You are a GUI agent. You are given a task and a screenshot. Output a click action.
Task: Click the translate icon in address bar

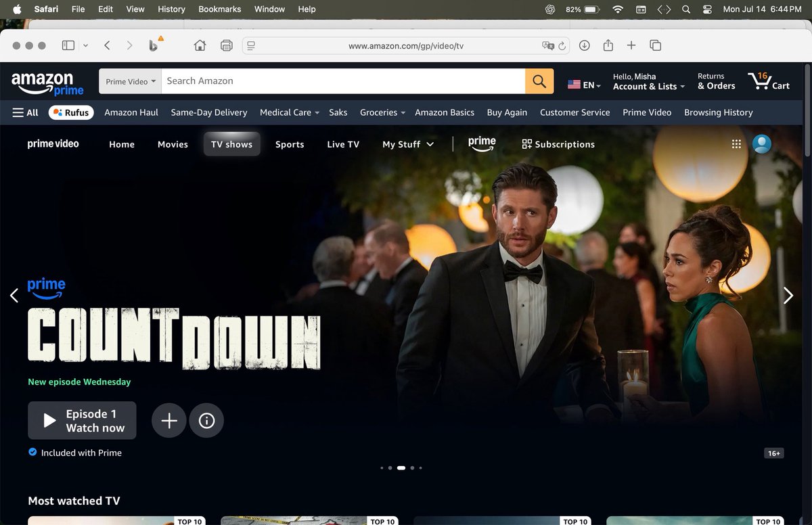click(547, 45)
